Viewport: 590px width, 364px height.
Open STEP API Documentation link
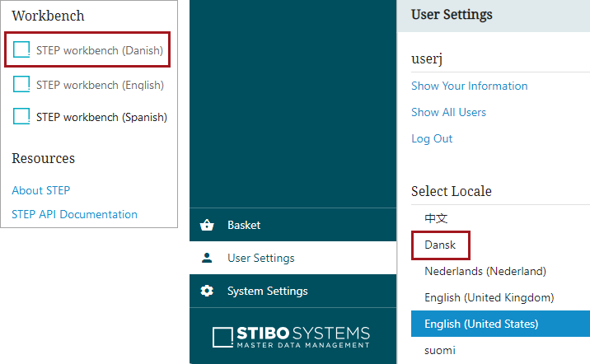(74, 214)
